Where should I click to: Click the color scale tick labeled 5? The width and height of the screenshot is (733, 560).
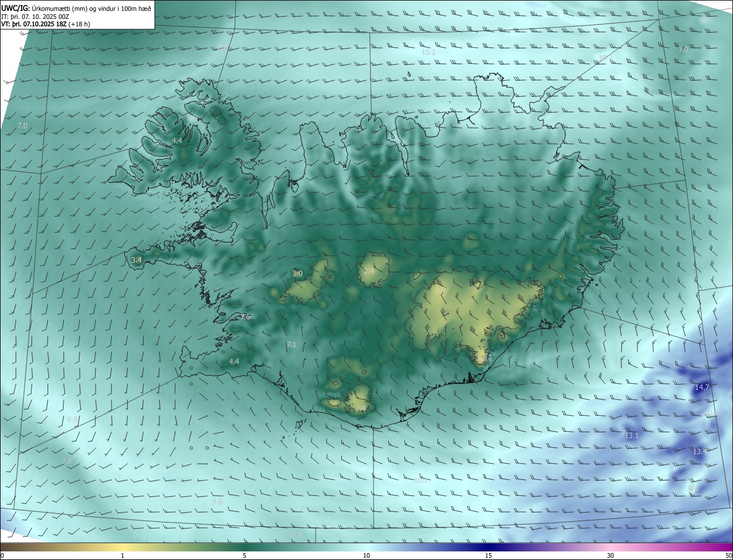coord(245,556)
